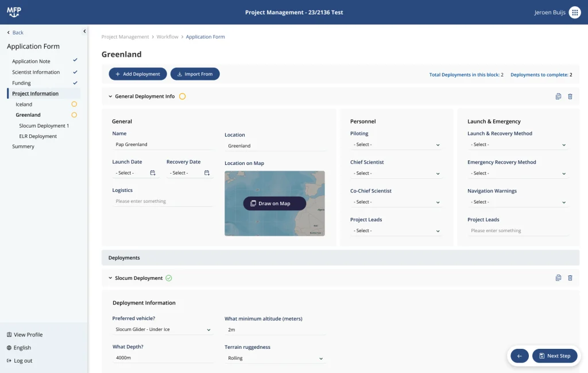The height and width of the screenshot is (373, 588).
Task: Collapse the General Deployment Info section
Action: tap(110, 97)
